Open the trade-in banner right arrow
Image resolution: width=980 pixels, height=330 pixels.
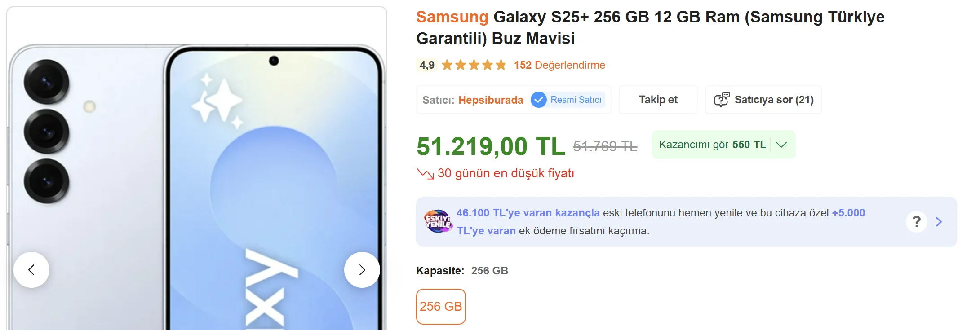pyautogui.click(x=939, y=222)
